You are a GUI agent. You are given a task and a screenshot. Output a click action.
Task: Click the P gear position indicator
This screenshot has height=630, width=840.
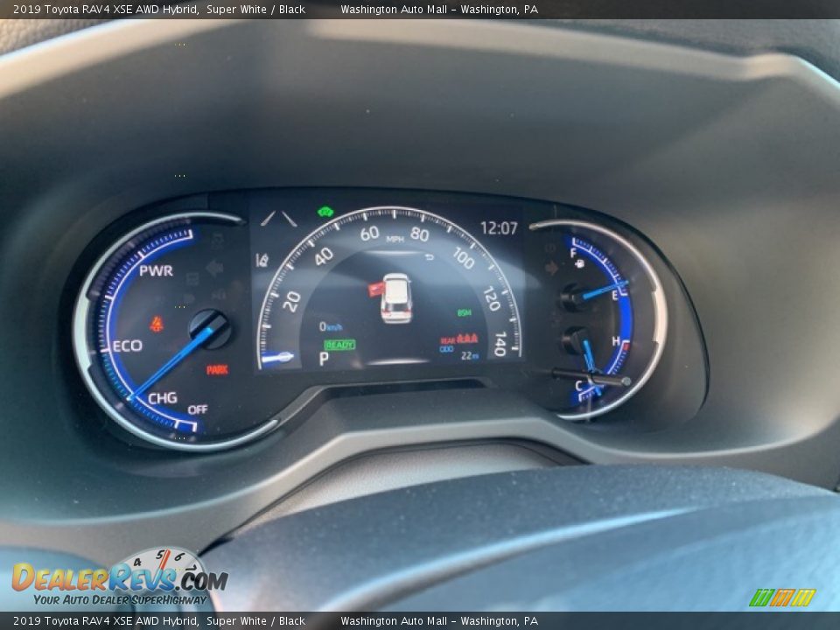[324, 359]
